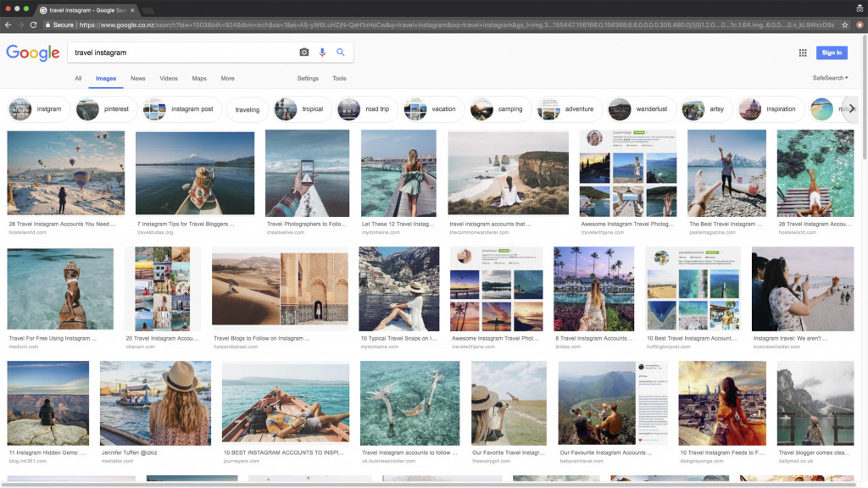Click the camera search-by-image icon

[x=304, y=52]
